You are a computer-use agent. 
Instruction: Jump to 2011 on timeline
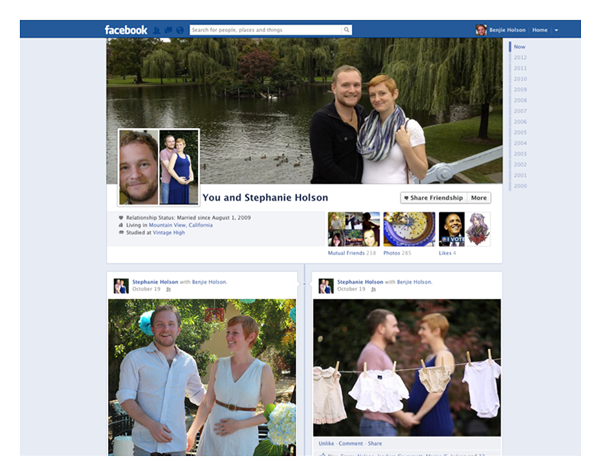click(x=520, y=68)
